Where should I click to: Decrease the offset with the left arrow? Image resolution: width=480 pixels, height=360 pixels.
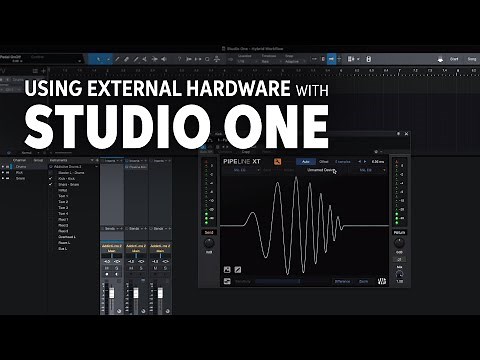pyautogui.click(x=359, y=162)
